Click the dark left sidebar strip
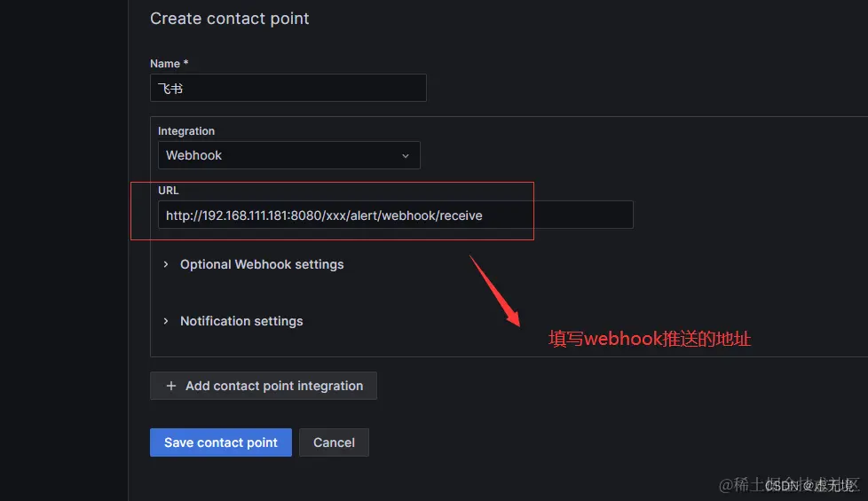The image size is (868, 501). coord(64,250)
